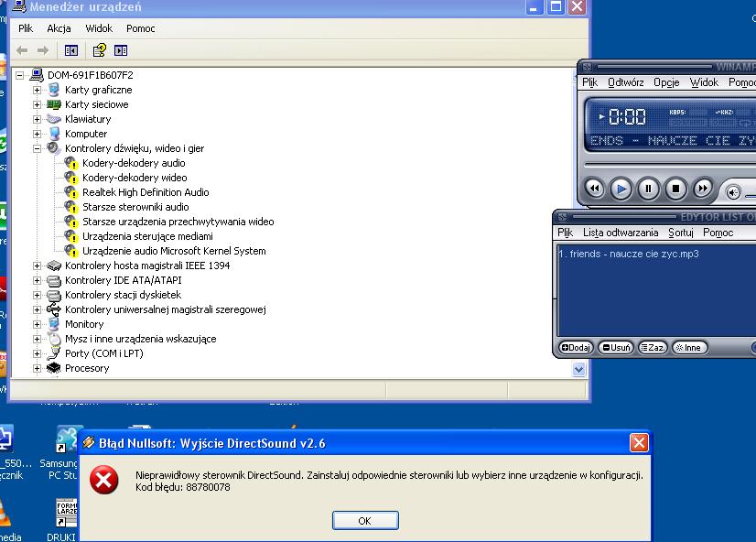The height and width of the screenshot is (542, 756).
Task: Click the Device Manager scroll down arrow
Action: 579,369
